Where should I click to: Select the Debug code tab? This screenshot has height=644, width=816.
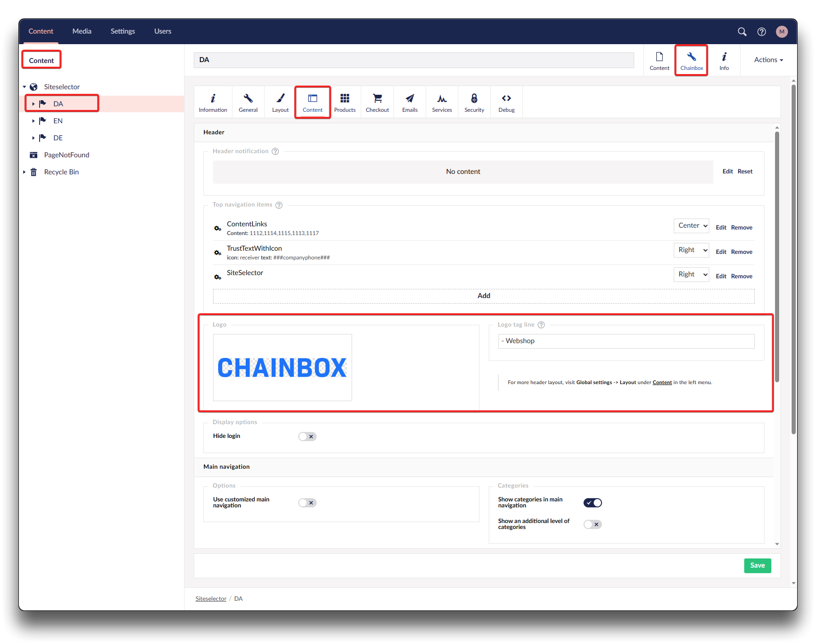[506, 103]
